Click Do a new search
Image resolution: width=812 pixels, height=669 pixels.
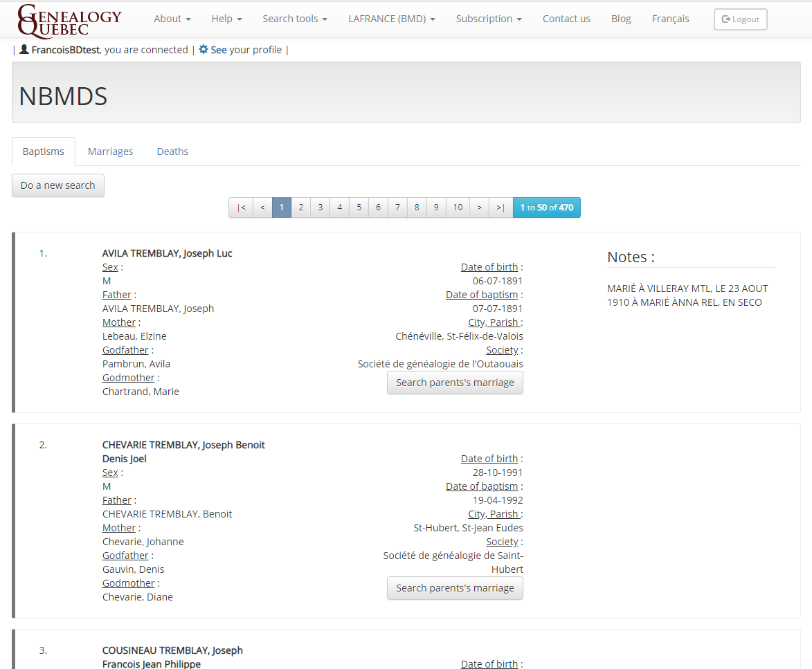(x=58, y=185)
